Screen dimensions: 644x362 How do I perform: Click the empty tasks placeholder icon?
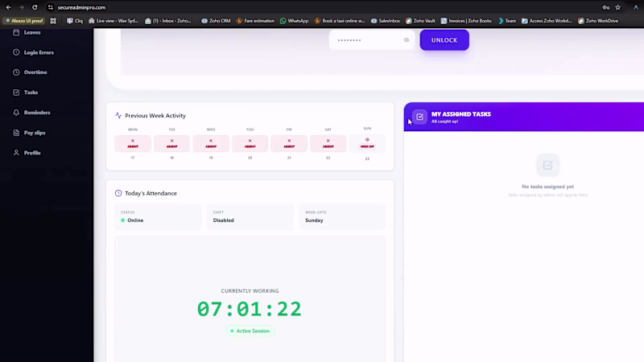click(x=547, y=165)
